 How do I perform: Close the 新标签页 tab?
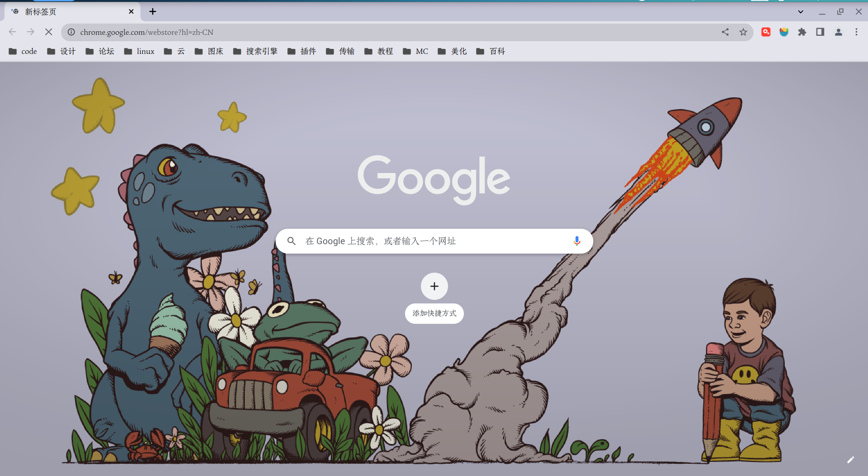tap(131, 11)
